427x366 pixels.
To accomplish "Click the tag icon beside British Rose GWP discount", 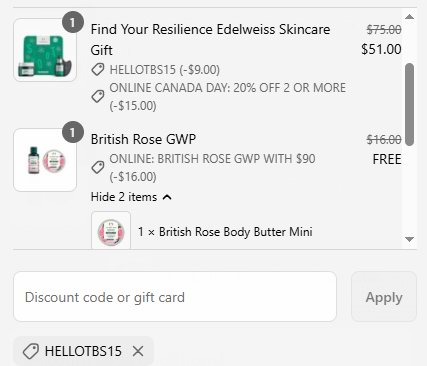I will pyautogui.click(x=98, y=167).
